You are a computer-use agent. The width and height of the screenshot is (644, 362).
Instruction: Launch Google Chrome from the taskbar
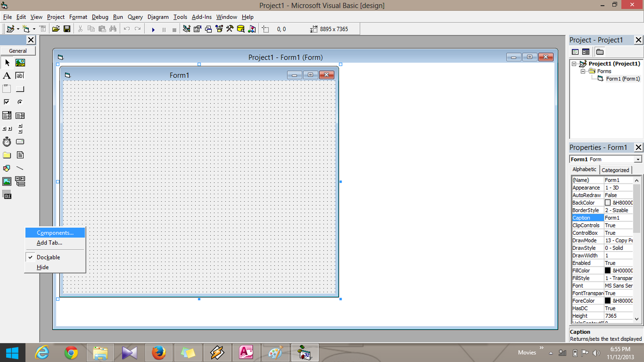pyautogui.click(x=71, y=353)
